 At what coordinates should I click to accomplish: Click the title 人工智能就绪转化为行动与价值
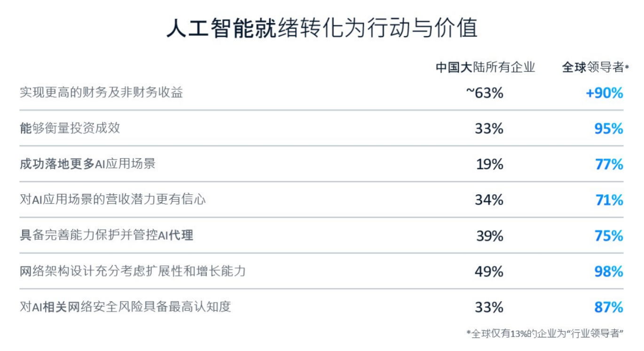click(322, 28)
